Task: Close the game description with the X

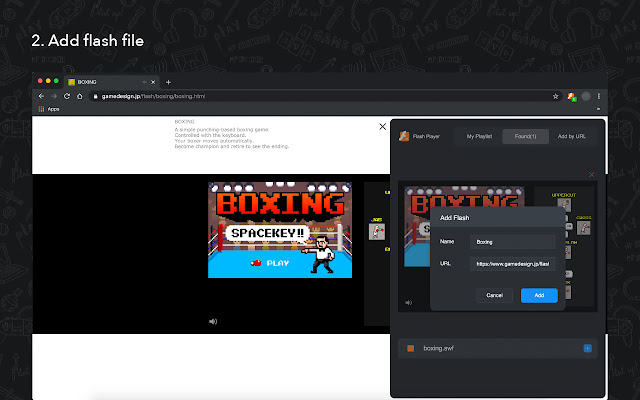Action: (382, 127)
